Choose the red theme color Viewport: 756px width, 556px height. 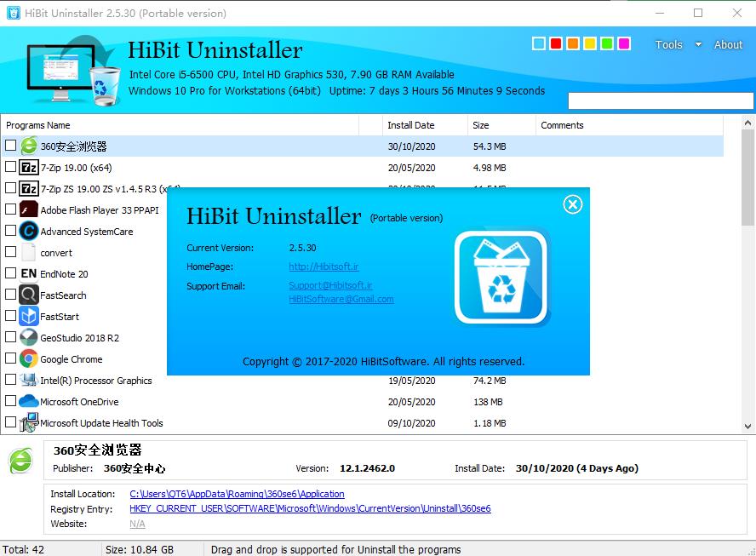[555, 44]
